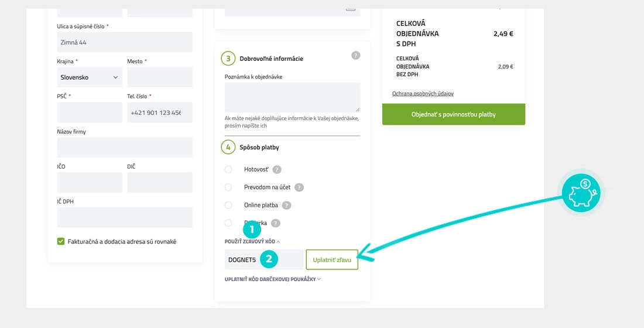Collapse Použiť zľavový kód section

pyautogui.click(x=252, y=242)
